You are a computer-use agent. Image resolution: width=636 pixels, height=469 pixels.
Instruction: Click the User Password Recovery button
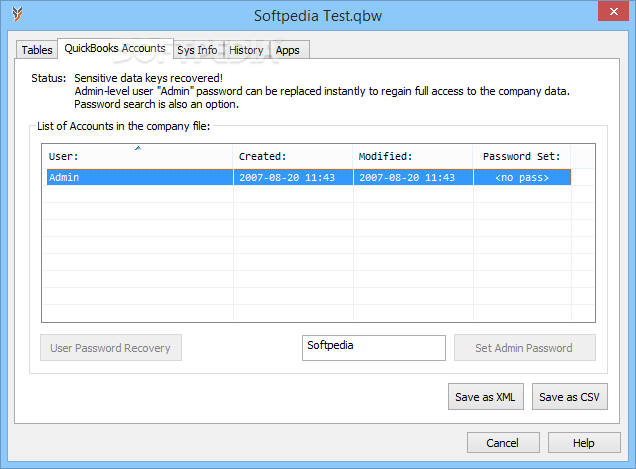pyautogui.click(x=111, y=348)
